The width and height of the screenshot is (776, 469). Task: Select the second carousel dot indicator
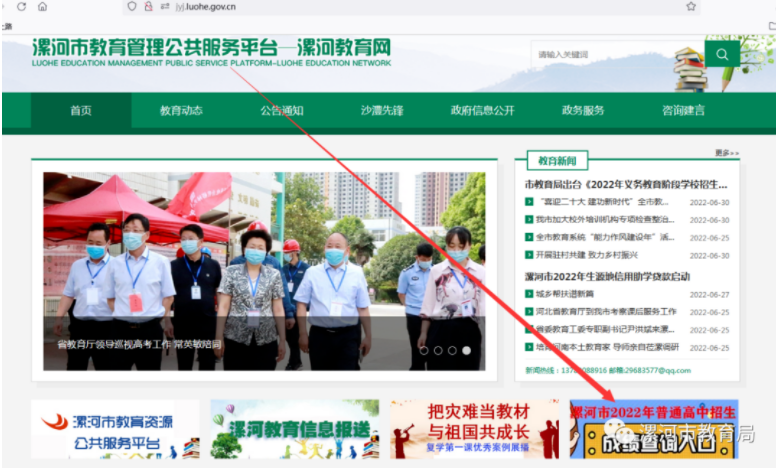click(438, 351)
